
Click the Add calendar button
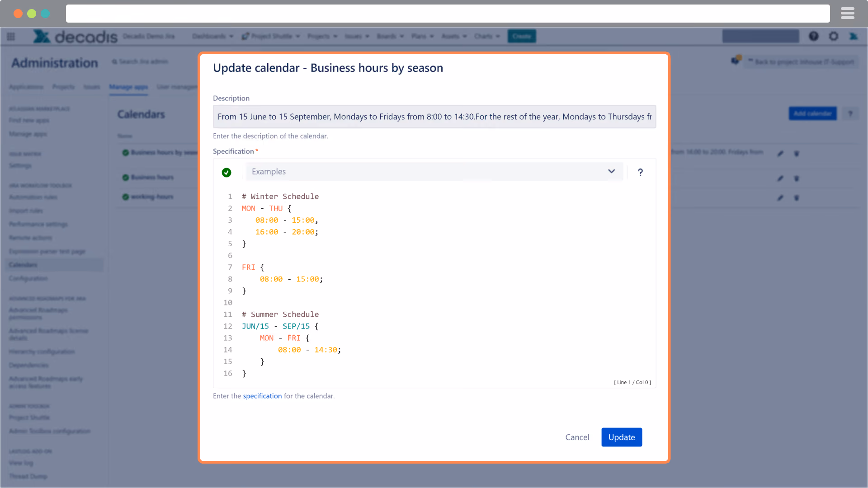pyautogui.click(x=813, y=113)
